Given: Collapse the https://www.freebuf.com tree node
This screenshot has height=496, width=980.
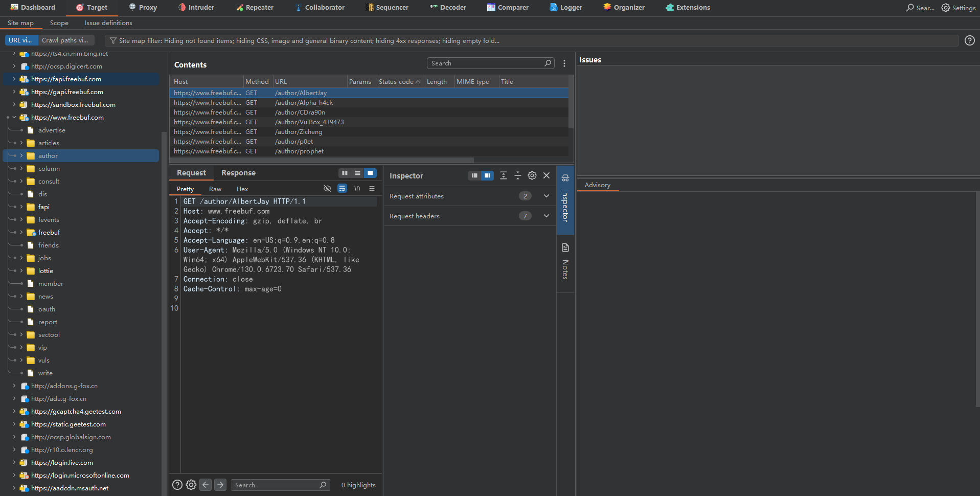Looking at the screenshot, I should [x=14, y=118].
